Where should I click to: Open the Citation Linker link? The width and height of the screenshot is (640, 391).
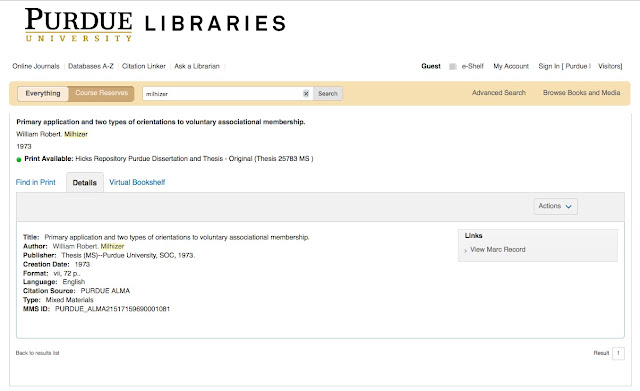[x=144, y=66]
